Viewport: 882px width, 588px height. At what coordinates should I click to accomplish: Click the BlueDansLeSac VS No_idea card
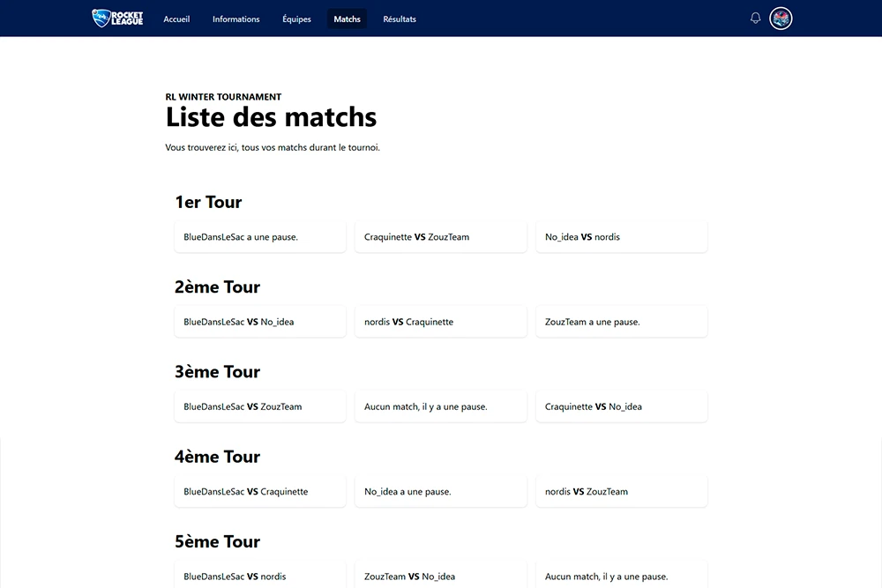click(259, 322)
